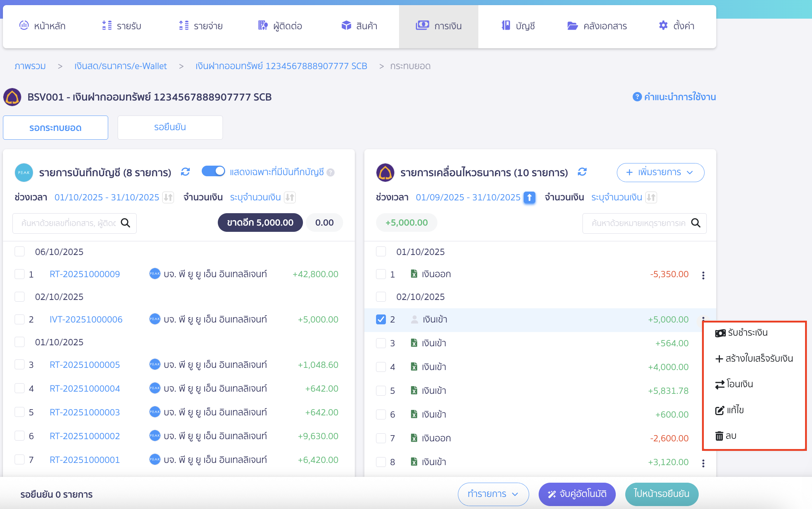The height and width of the screenshot is (509, 812).
Task: Click sort icon next to left ระบุจำนวนเงิน
Action: [290, 197]
